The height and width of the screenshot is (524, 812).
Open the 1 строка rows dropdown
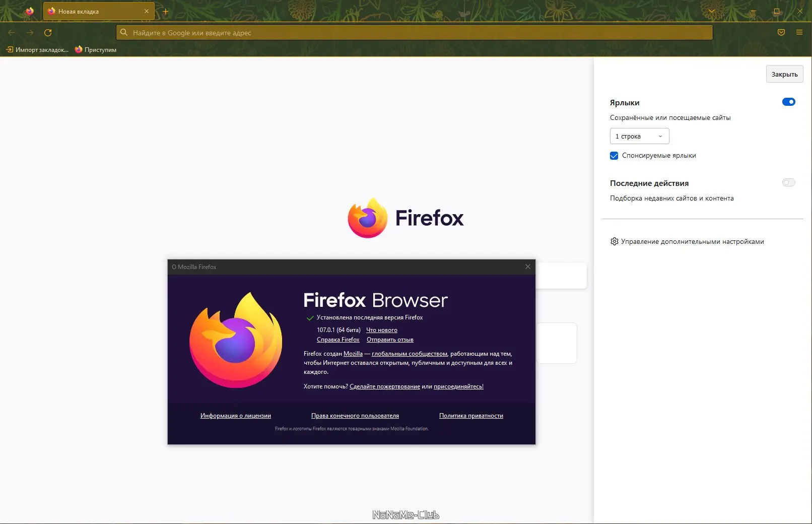pyautogui.click(x=639, y=137)
